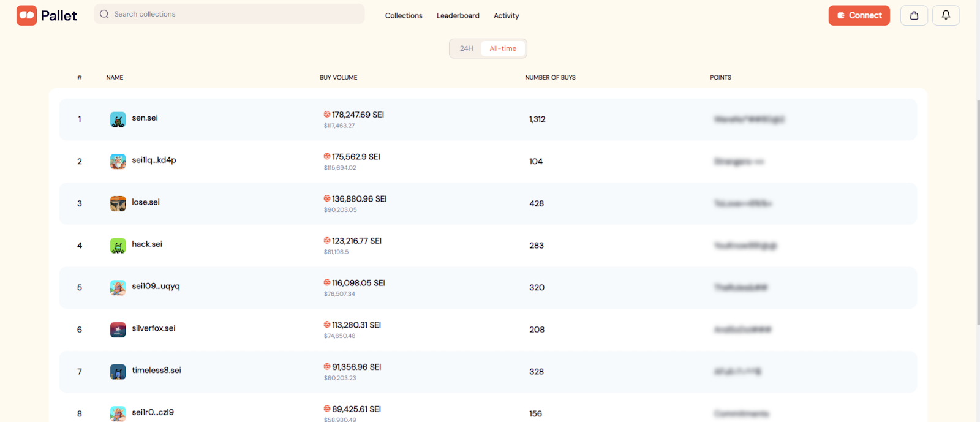Screen dimensions: 980x422
Task: Click sei1lq...kd4p avatar thumbnail
Action: (118, 162)
